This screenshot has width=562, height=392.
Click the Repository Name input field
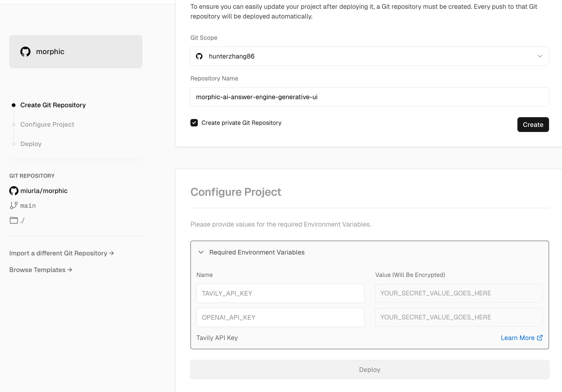(370, 97)
